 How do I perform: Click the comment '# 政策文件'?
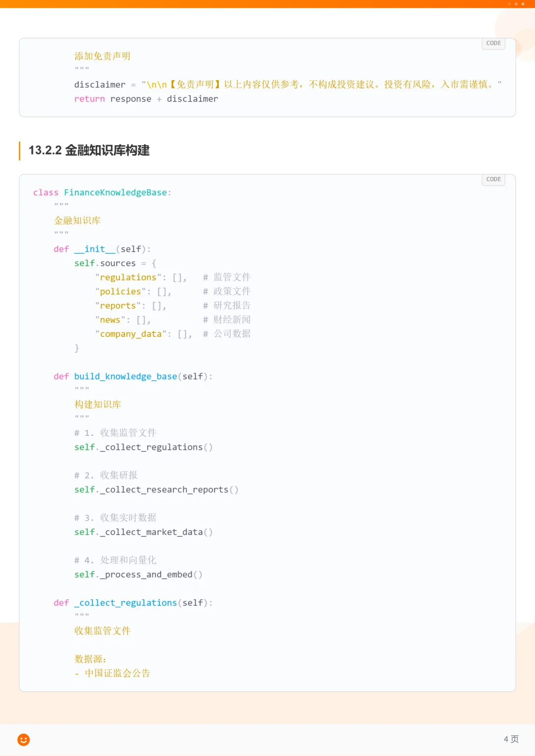pyautogui.click(x=227, y=291)
